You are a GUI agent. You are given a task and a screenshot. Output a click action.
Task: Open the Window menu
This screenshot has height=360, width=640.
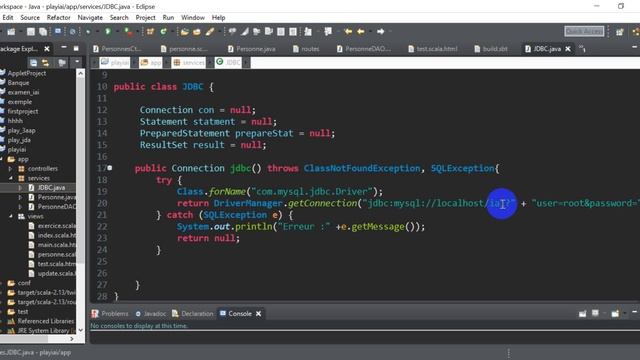point(193,18)
